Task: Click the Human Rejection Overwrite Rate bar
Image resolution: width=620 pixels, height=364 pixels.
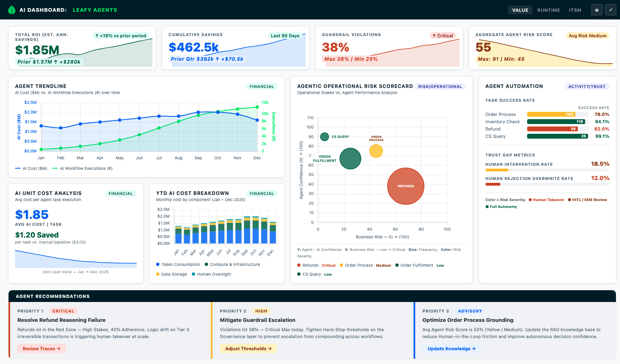Action: (x=547, y=184)
